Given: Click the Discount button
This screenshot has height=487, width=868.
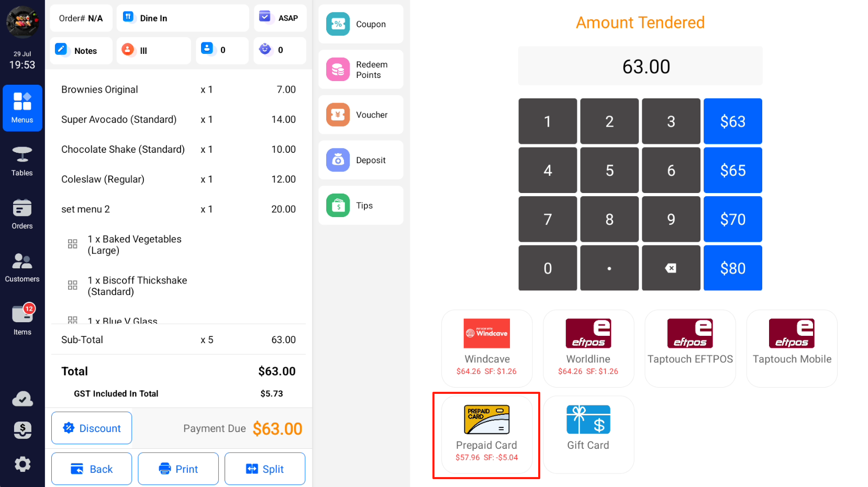Looking at the screenshot, I should (92, 428).
